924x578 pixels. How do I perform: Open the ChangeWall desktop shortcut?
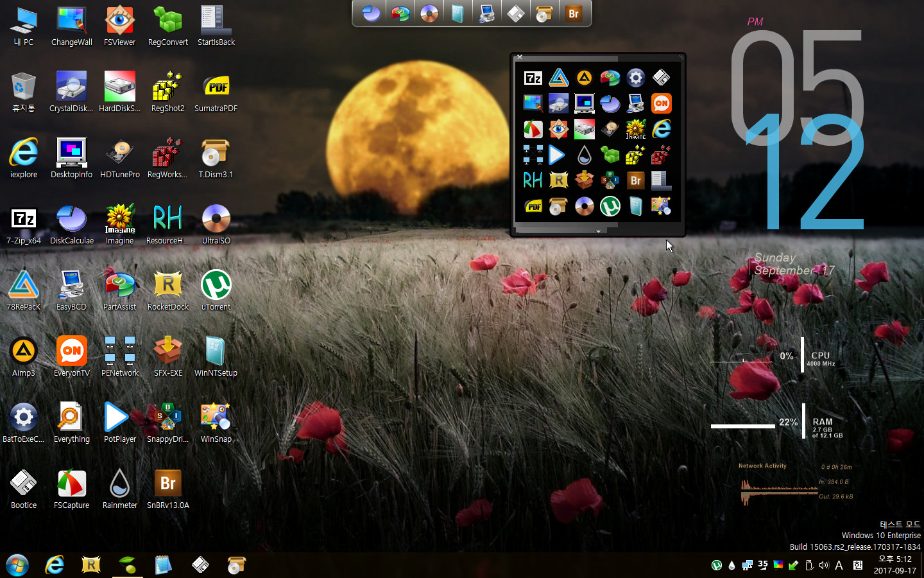pyautogui.click(x=72, y=26)
